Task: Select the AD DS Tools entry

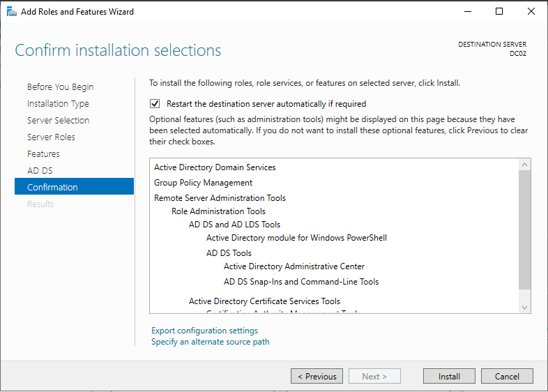Action: pos(229,253)
